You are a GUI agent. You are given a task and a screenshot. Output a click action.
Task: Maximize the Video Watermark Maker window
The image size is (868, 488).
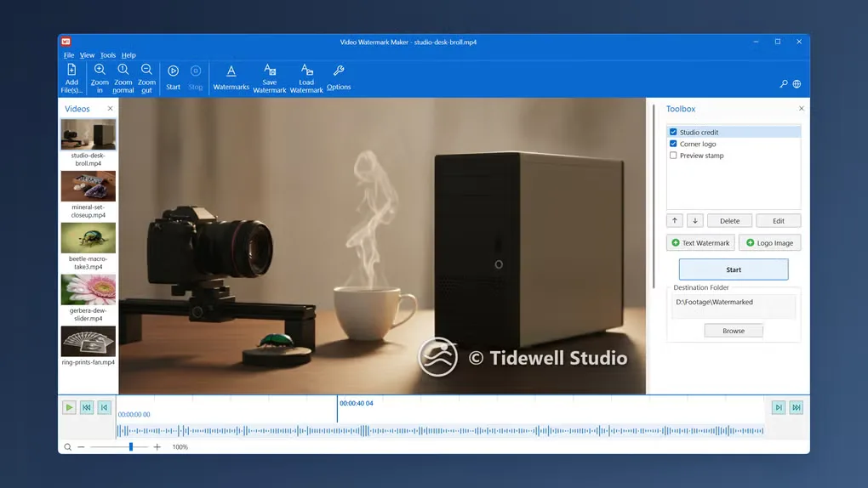click(x=777, y=42)
